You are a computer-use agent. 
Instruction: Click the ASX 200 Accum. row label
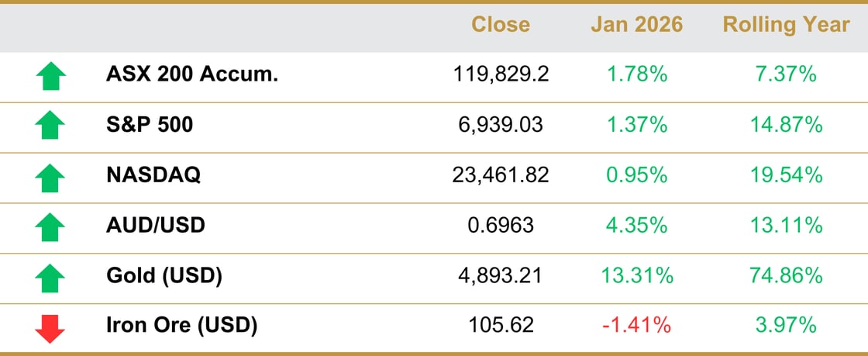[x=192, y=75]
